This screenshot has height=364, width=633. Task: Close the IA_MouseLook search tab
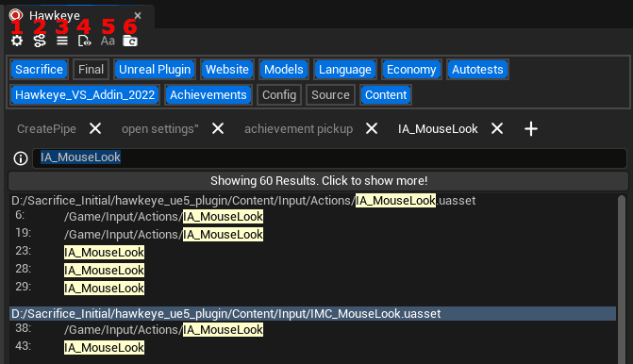tap(497, 129)
